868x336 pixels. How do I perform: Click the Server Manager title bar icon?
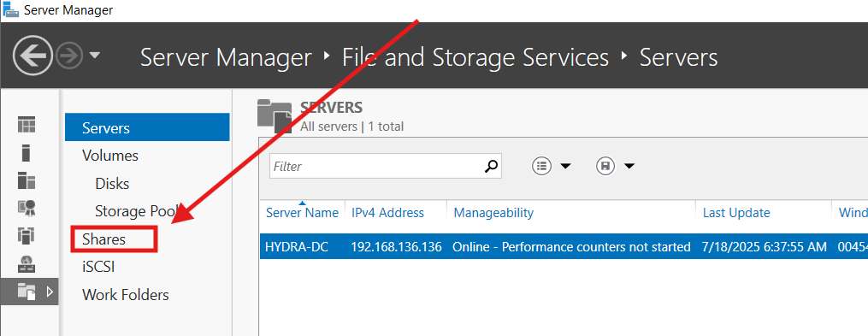coord(10,10)
